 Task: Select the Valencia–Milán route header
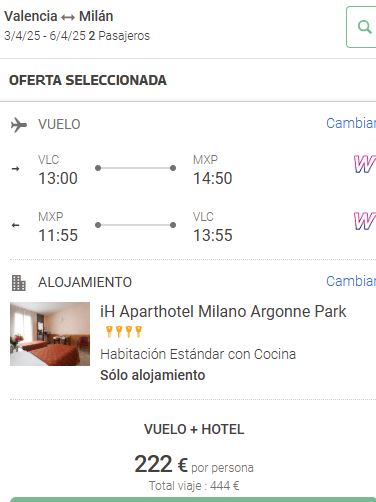(59, 16)
